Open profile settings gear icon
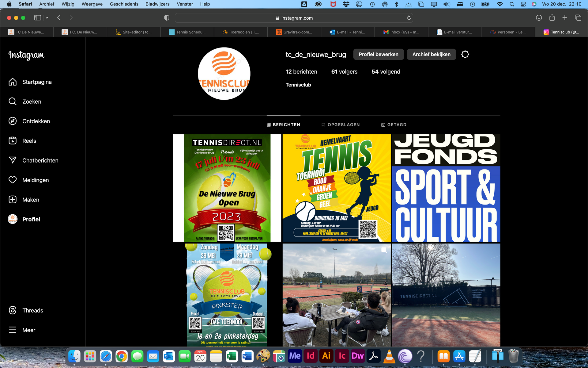 click(x=465, y=54)
